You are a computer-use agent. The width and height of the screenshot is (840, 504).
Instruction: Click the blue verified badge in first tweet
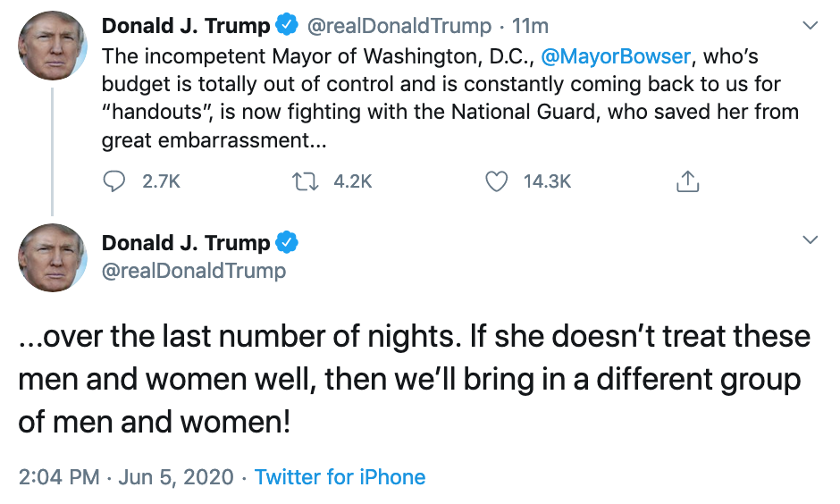pyautogui.click(x=287, y=25)
